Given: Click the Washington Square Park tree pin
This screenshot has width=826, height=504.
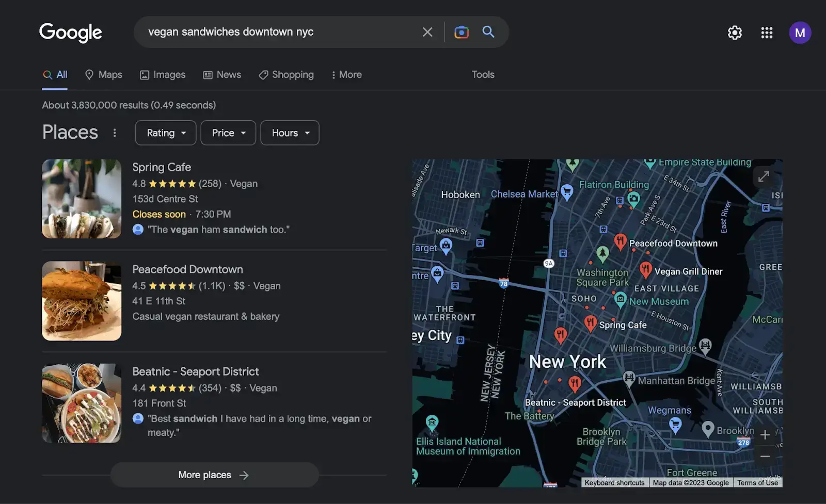Looking at the screenshot, I should [602, 254].
